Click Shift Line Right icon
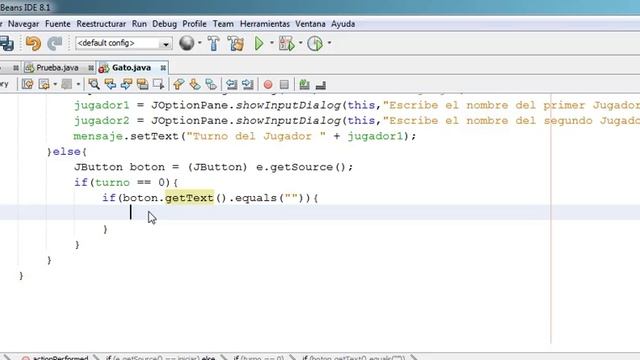The height and width of the screenshot is (360, 640). [247, 84]
